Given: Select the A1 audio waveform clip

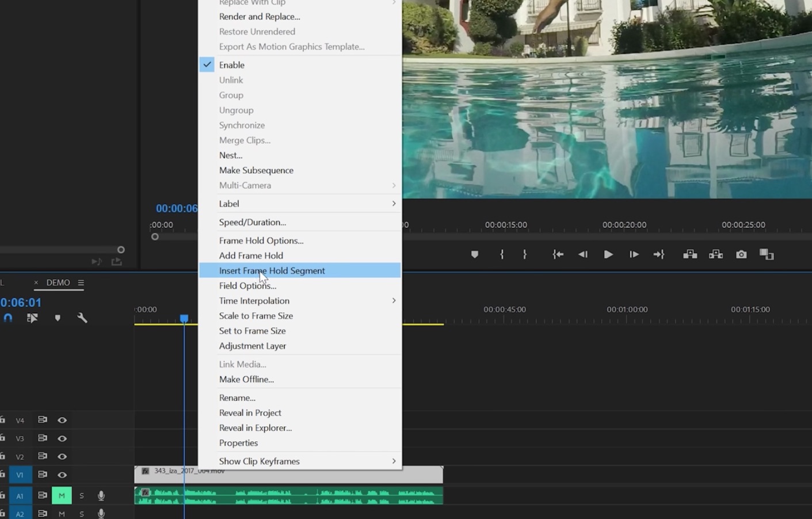Looking at the screenshot, I should click(289, 495).
